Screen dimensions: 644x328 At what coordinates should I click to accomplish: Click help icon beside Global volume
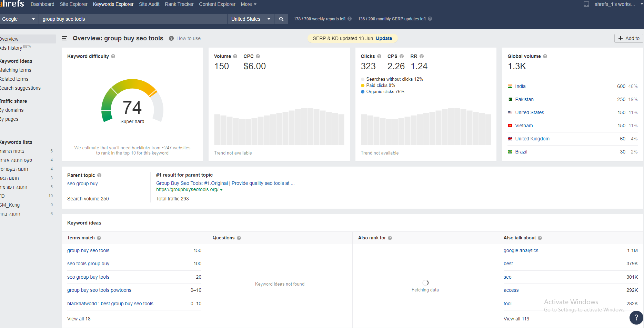coord(545,56)
